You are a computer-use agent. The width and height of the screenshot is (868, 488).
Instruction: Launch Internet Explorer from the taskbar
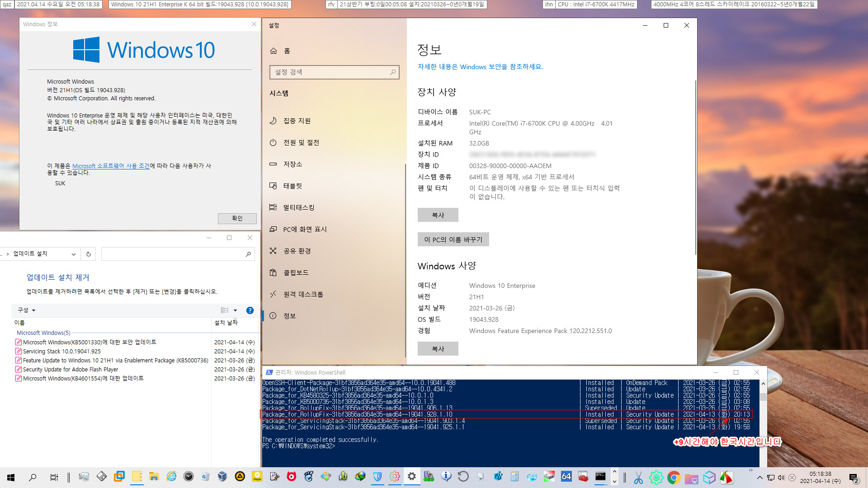(171, 476)
